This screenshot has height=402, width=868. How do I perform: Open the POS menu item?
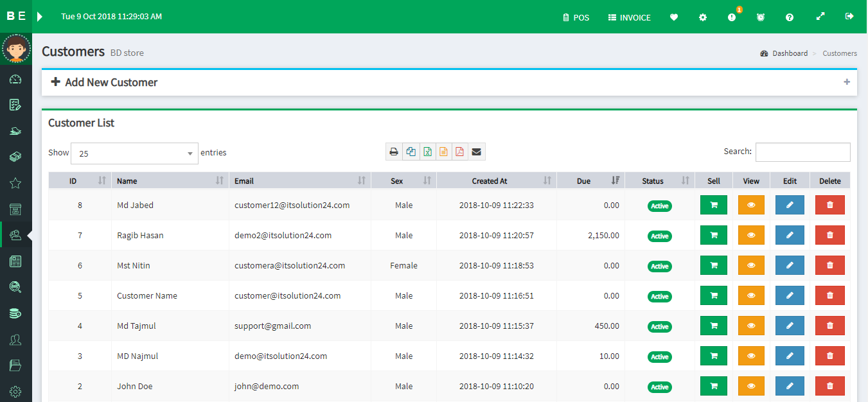tap(576, 17)
